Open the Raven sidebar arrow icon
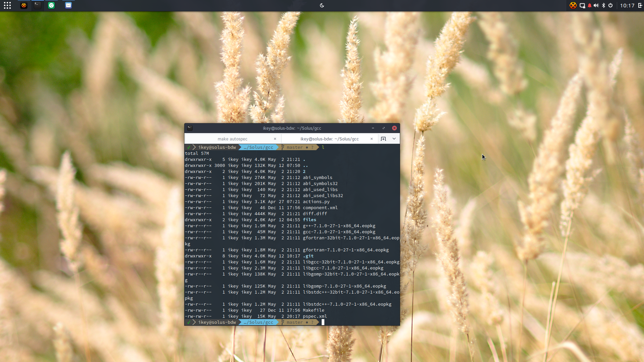The height and width of the screenshot is (362, 644). (640, 5)
